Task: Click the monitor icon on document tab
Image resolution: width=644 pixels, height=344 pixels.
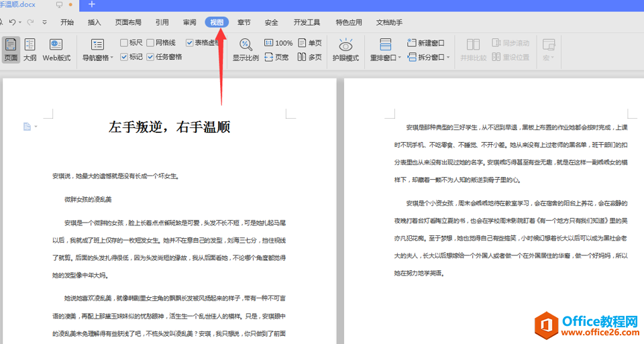Action: (59, 5)
